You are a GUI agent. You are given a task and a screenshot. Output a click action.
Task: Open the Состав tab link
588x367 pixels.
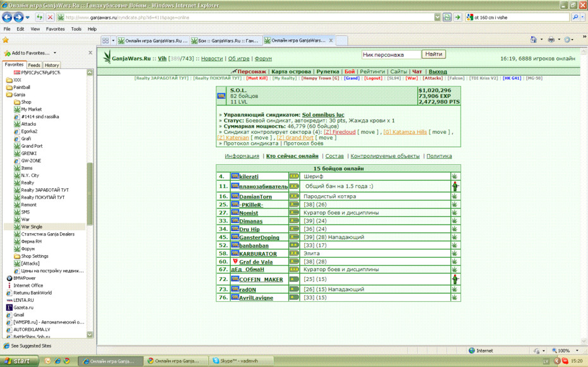click(334, 156)
